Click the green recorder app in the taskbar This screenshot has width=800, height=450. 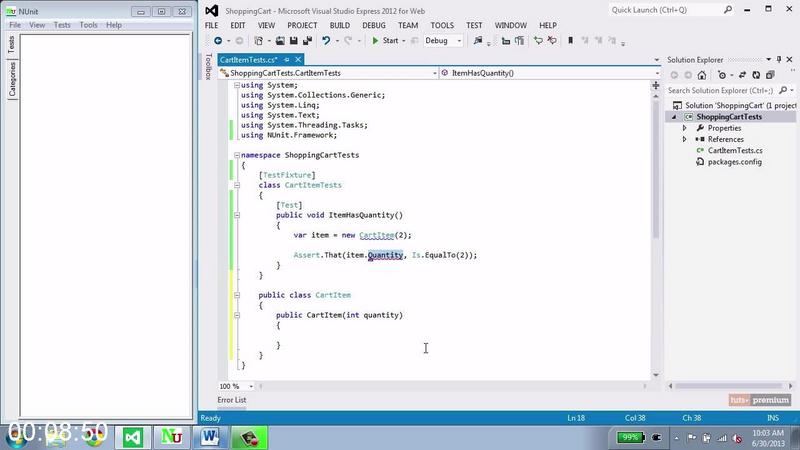249,437
